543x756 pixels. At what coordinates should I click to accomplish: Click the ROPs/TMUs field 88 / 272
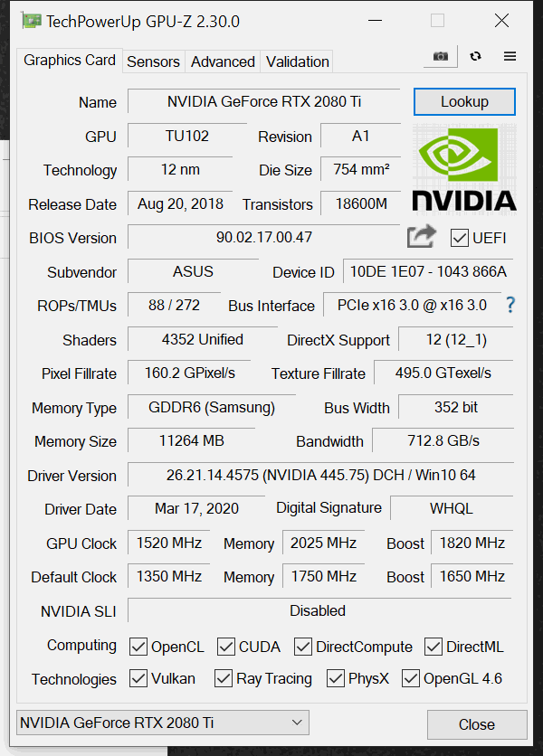click(x=174, y=305)
